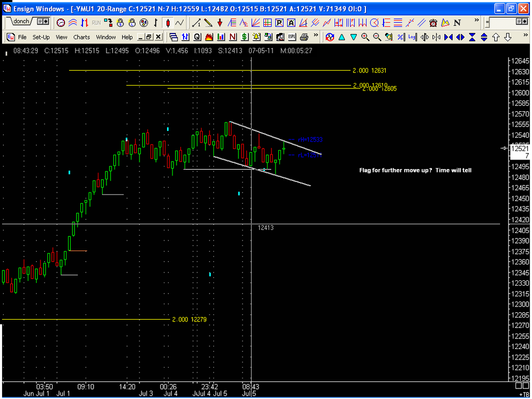Click the cyan up triangle icon
The image size is (532, 399).
[x=342, y=37]
